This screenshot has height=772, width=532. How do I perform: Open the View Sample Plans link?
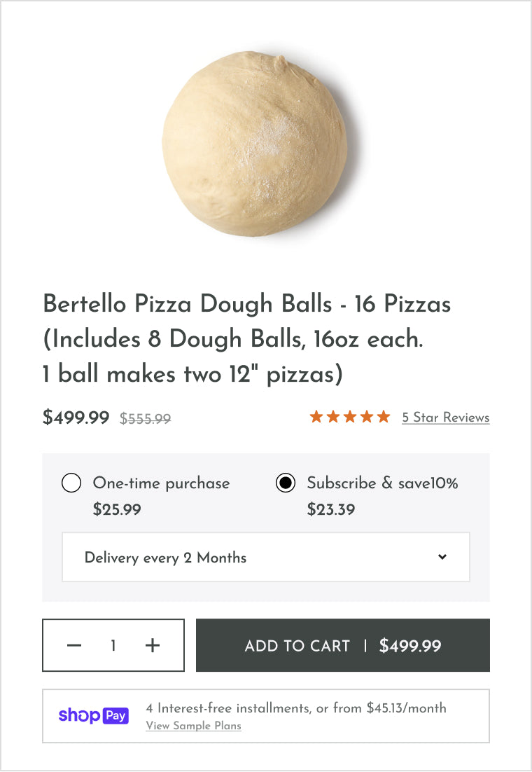(x=193, y=726)
